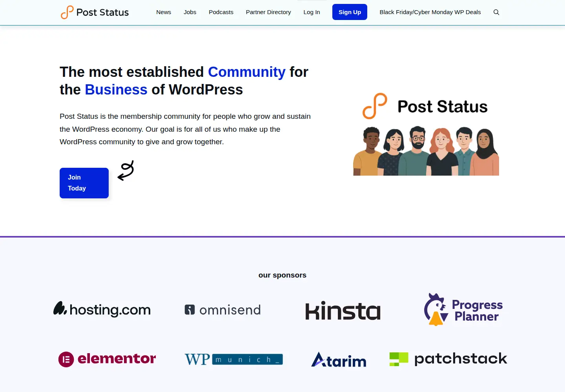
Task: Open the hosting.com sponsor logo
Action: (102, 309)
